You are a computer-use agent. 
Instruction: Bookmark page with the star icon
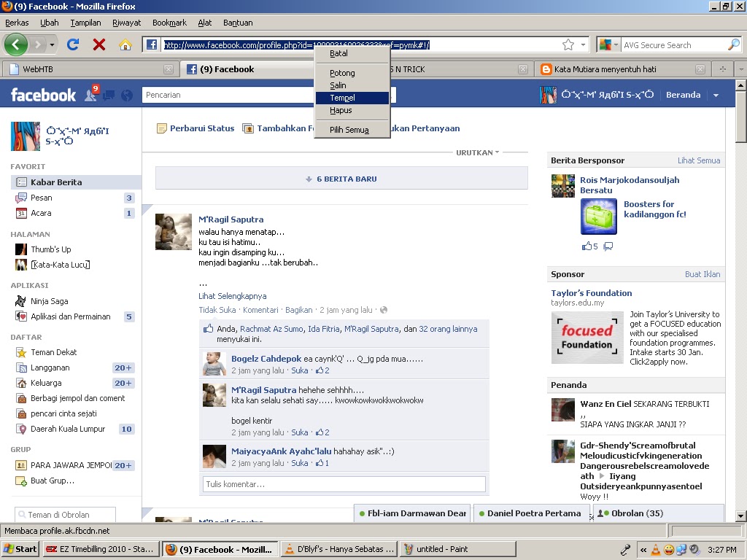pos(568,44)
